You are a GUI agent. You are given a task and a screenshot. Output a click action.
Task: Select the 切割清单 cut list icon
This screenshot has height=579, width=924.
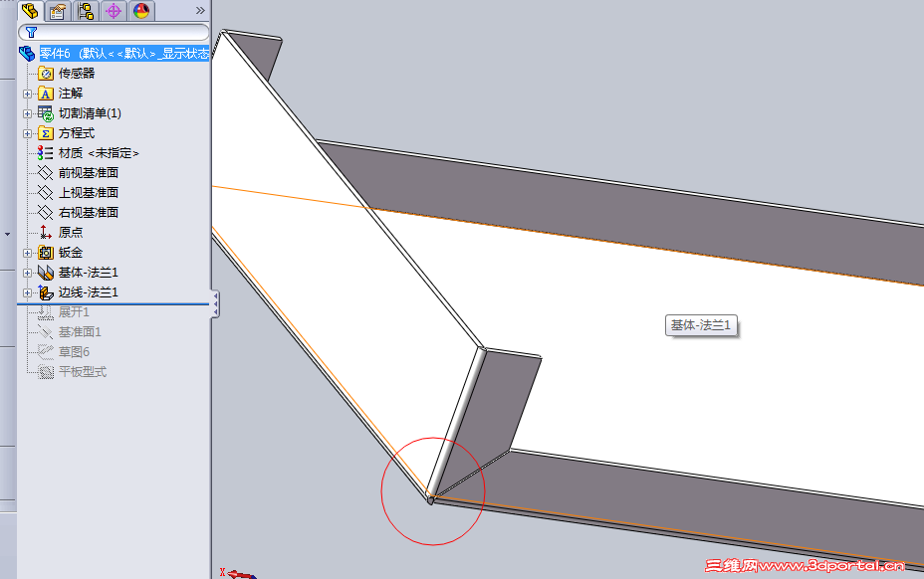tap(46, 113)
